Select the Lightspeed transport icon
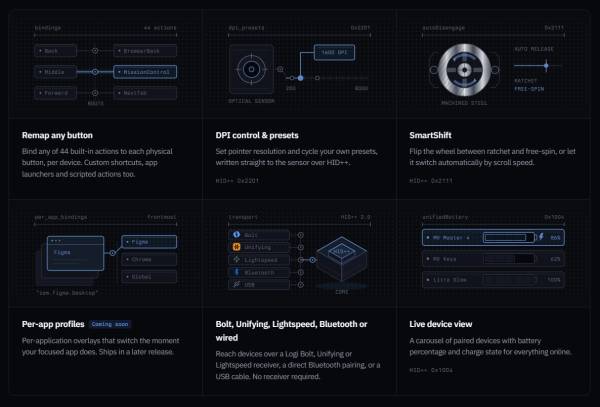 (236, 260)
